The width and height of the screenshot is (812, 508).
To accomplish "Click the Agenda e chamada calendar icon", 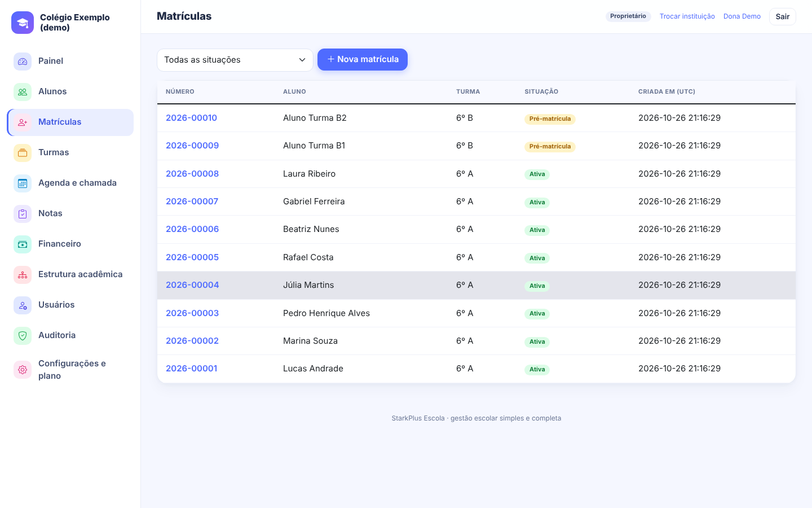I will tap(23, 183).
